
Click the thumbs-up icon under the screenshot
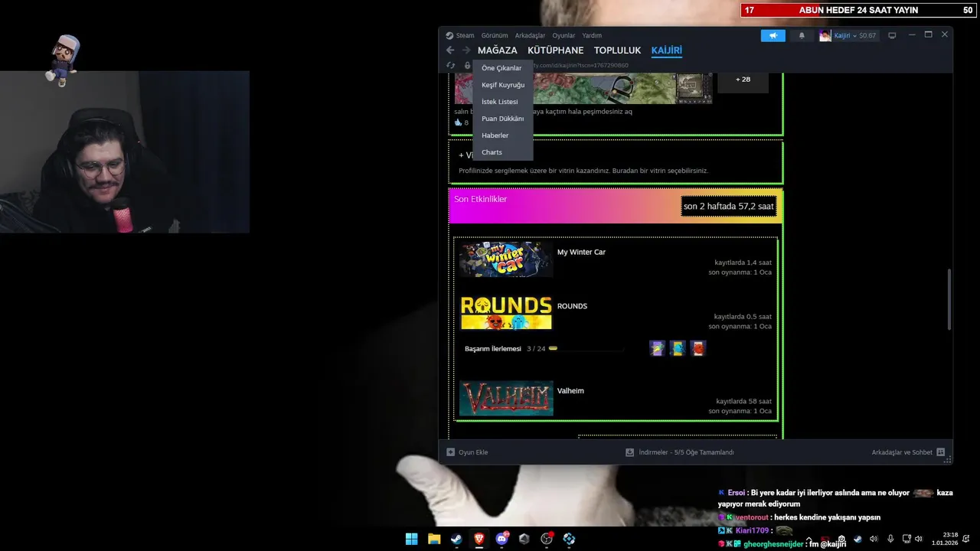[x=459, y=122]
